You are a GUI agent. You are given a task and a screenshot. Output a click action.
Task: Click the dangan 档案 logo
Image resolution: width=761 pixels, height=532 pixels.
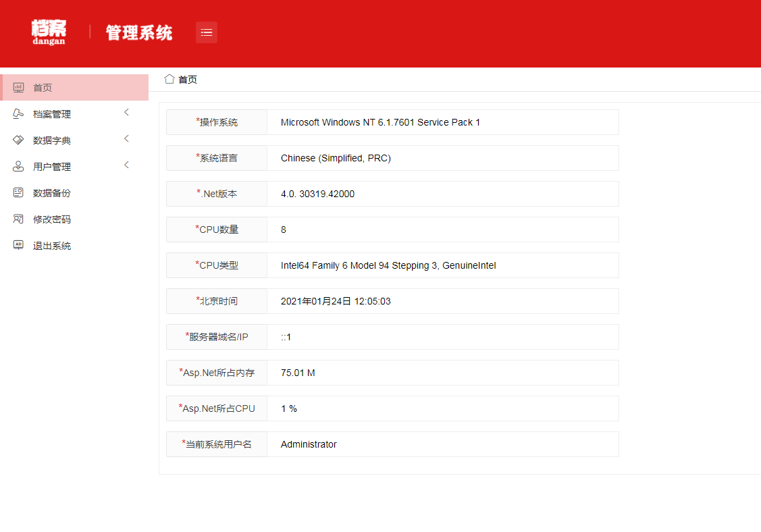point(49,32)
